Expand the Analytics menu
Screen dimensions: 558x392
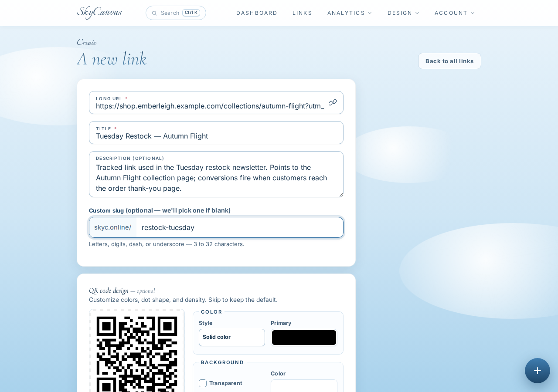point(350,13)
